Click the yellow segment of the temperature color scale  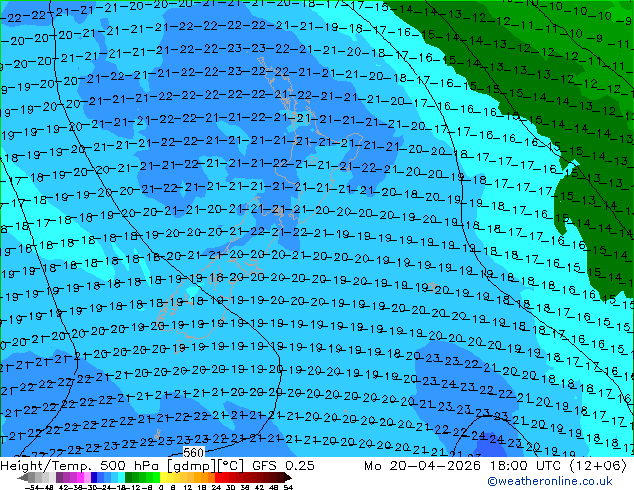tap(163, 477)
